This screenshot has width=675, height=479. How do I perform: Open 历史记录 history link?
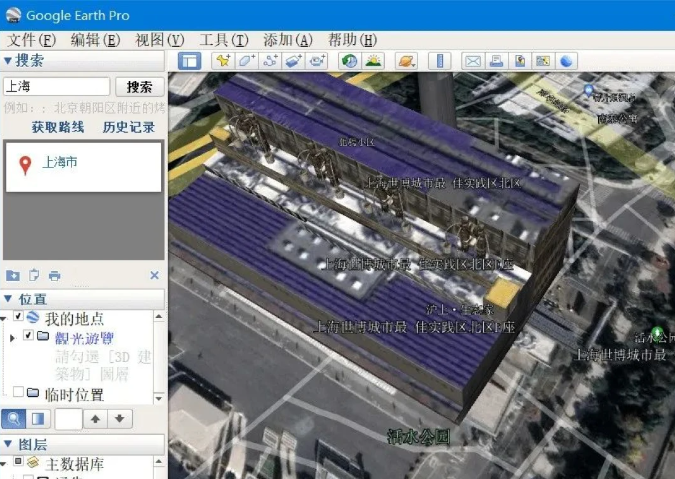[x=129, y=127]
